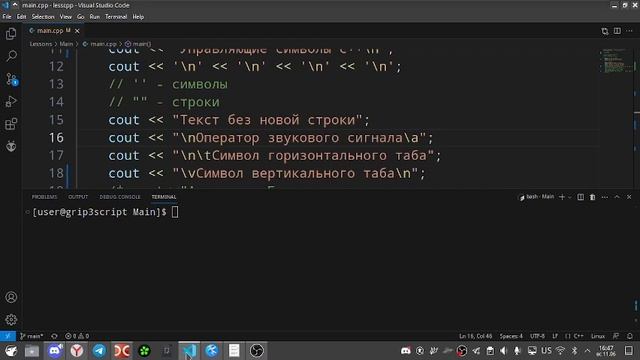The height and width of the screenshot is (360, 640).
Task: Change indentation via Spaces: 4
Action: 511,336
